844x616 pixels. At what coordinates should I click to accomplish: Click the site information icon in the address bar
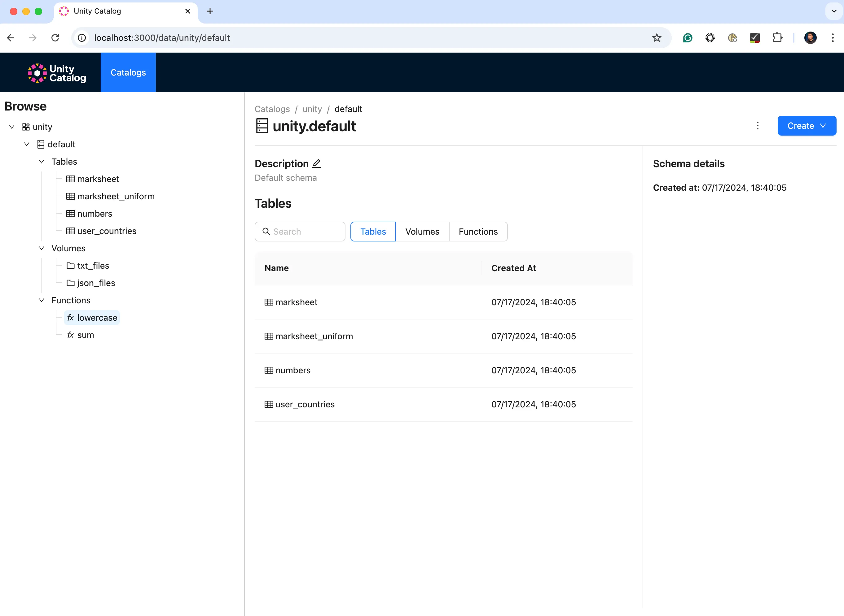pyautogui.click(x=82, y=38)
